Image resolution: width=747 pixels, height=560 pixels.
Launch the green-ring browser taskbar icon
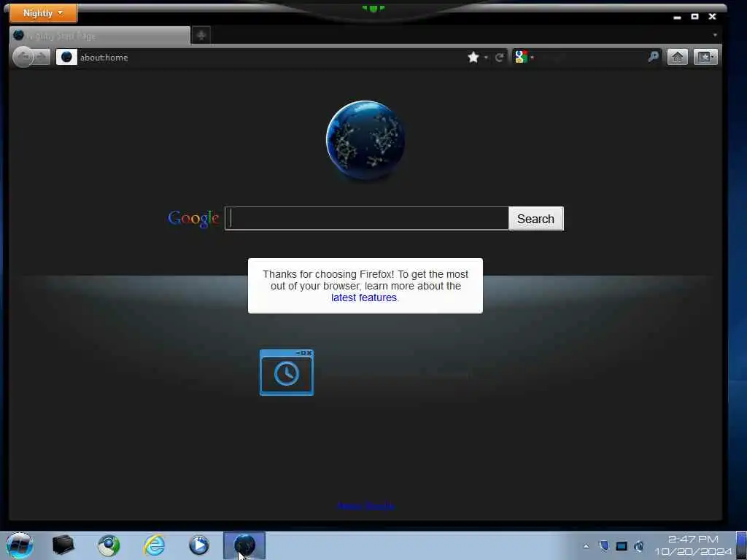[x=109, y=545]
